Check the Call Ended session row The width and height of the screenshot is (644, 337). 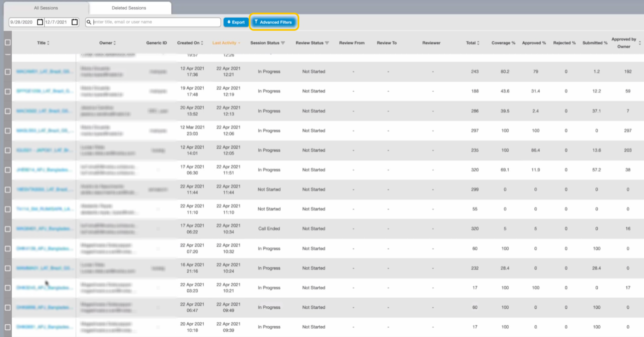[x=8, y=229]
